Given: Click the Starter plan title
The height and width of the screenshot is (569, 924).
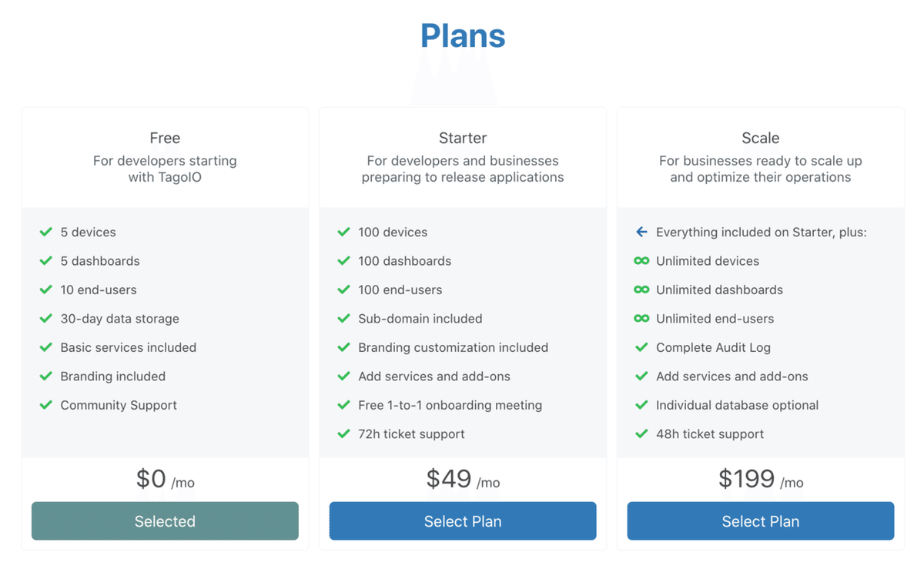Looking at the screenshot, I should [463, 139].
